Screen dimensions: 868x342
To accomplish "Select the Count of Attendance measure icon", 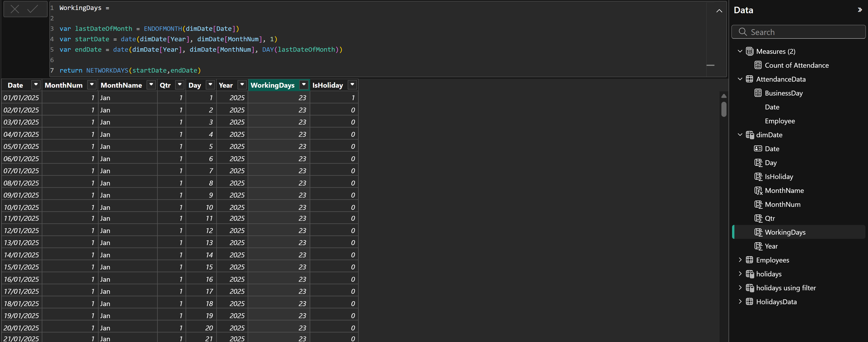I will [x=758, y=65].
